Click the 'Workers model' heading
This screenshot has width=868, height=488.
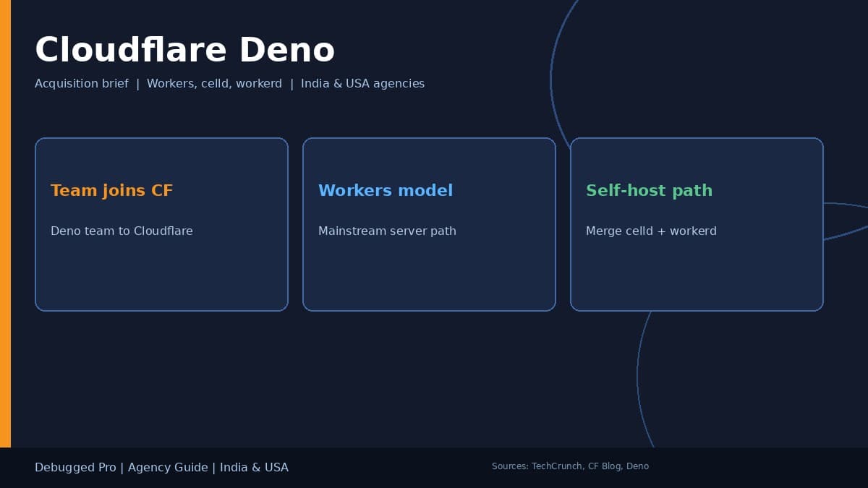(x=386, y=190)
